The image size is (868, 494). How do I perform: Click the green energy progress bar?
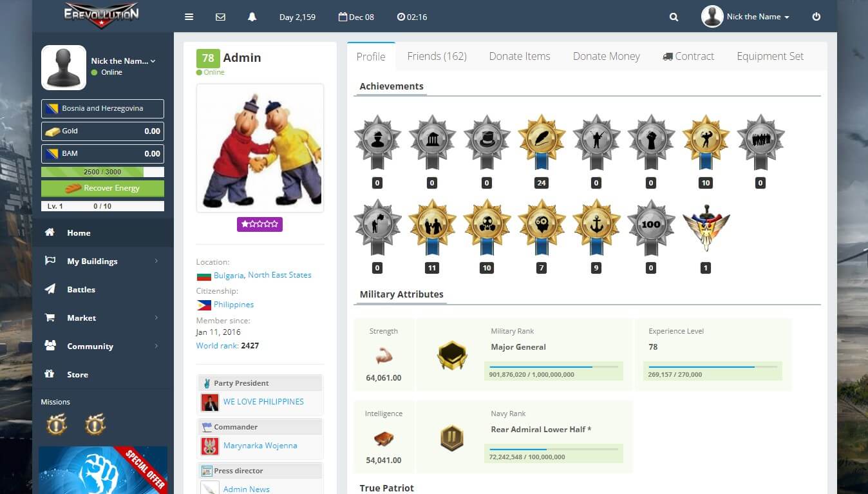[102, 172]
